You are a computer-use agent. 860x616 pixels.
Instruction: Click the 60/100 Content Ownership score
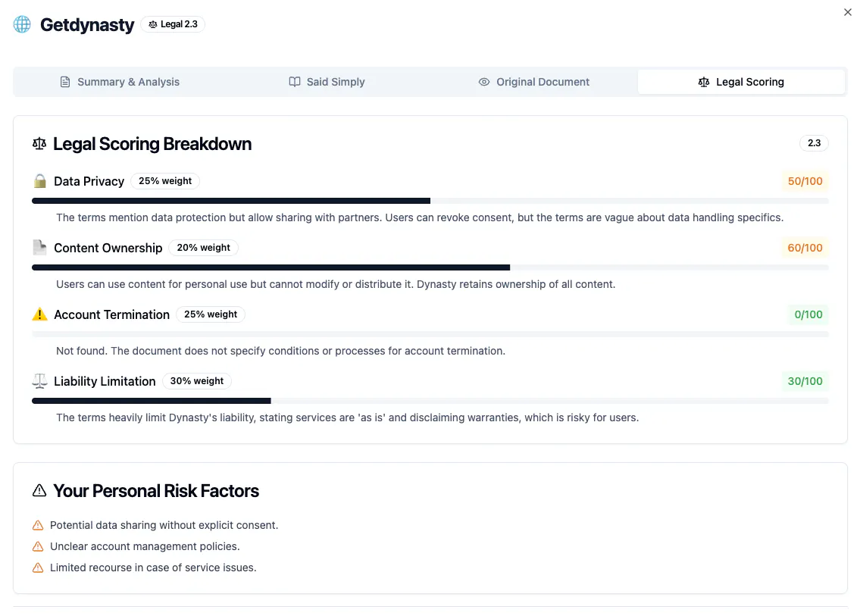click(805, 248)
